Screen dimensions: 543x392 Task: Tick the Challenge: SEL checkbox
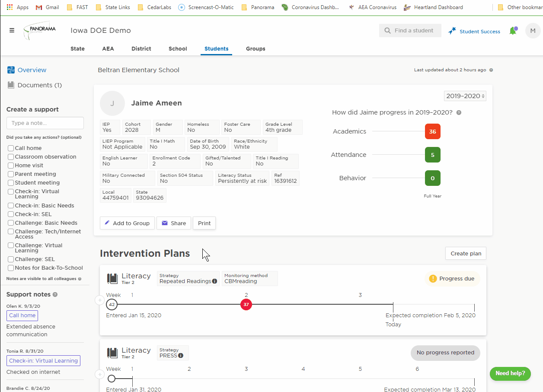pos(11,259)
